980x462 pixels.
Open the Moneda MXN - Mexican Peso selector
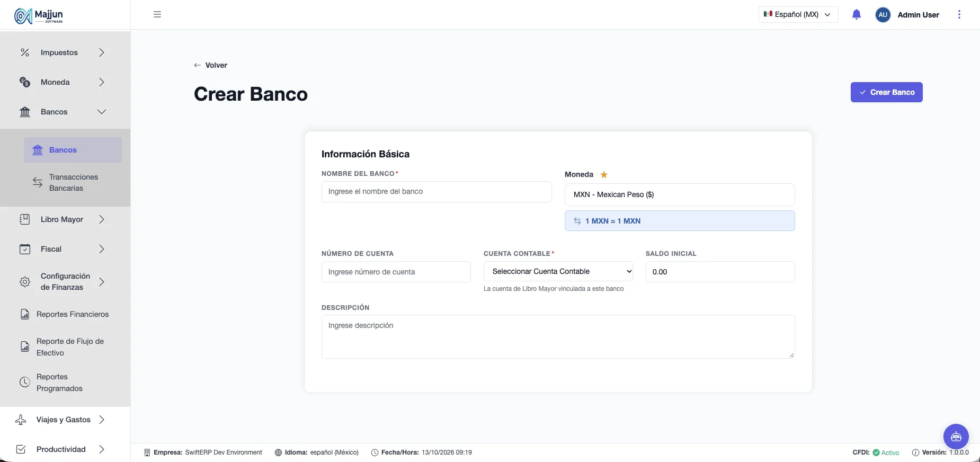(x=680, y=194)
